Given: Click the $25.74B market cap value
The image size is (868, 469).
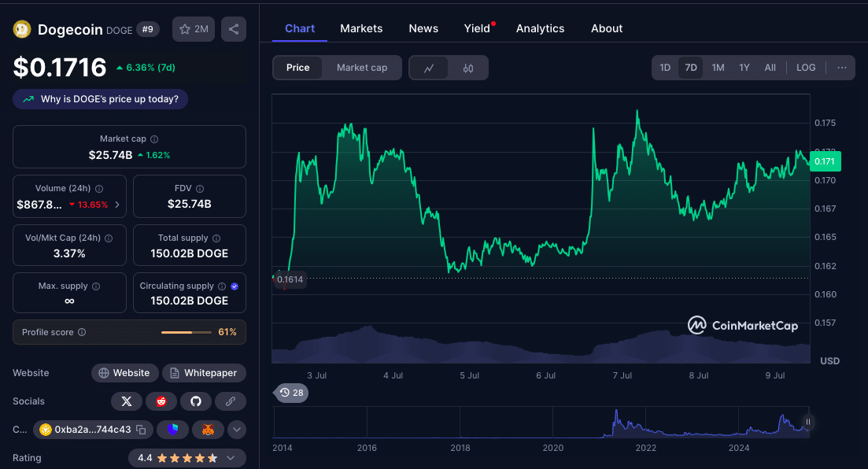Looking at the screenshot, I should 110,155.
